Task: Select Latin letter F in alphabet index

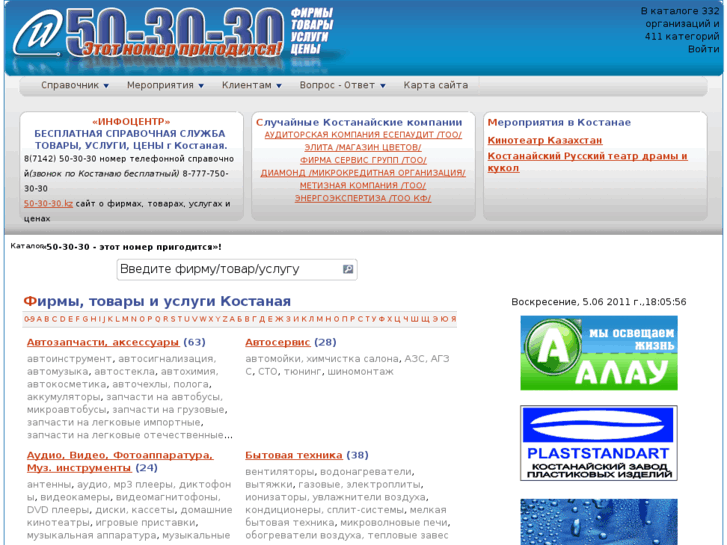Action: 78,319
